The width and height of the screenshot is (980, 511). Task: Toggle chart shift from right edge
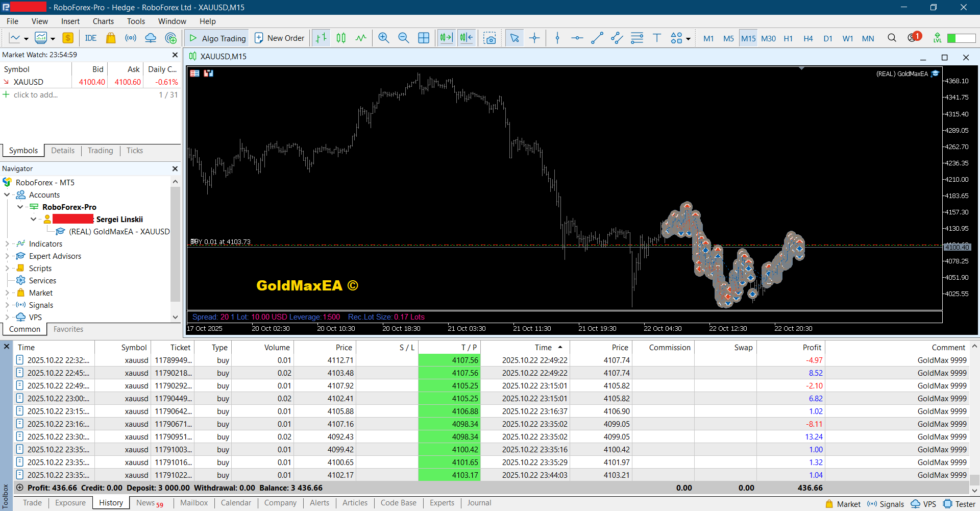pyautogui.click(x=467, y=38)
